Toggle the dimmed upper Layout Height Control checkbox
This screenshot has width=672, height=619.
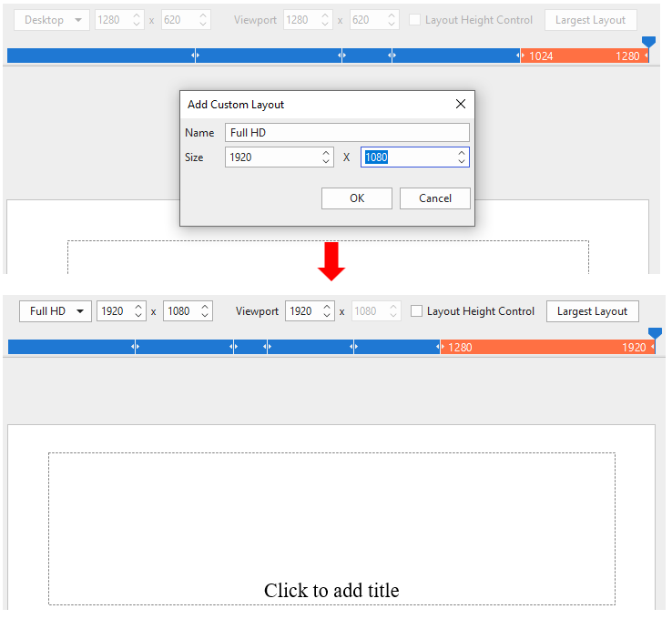tap(415, 20)
